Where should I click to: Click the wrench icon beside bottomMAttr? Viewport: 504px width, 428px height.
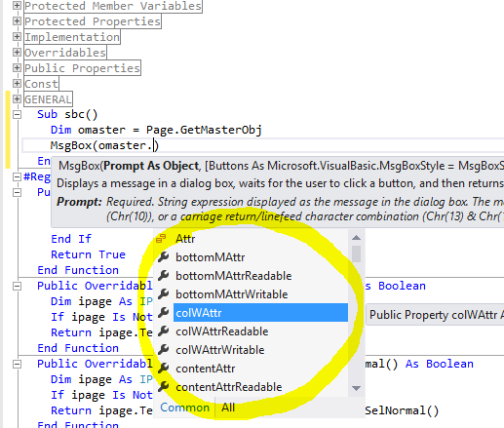point(163,257)
